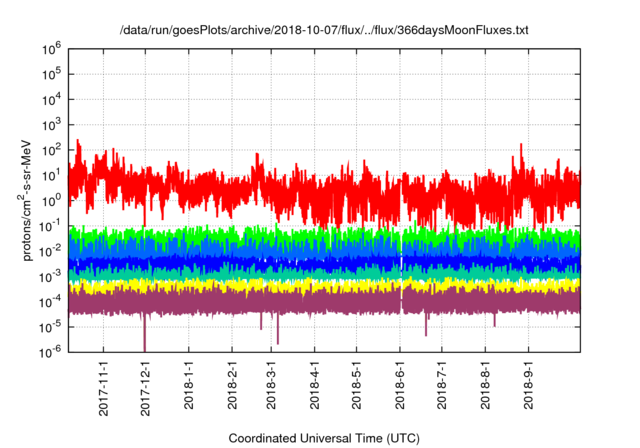Click the 10^1 y-axis tick label
Image resolution: width=640 pixels, height=448 pixels.
tap(51, 175)
